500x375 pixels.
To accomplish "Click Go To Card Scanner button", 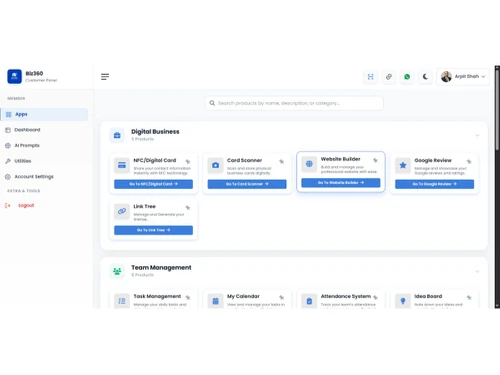I will coord(247,184).
